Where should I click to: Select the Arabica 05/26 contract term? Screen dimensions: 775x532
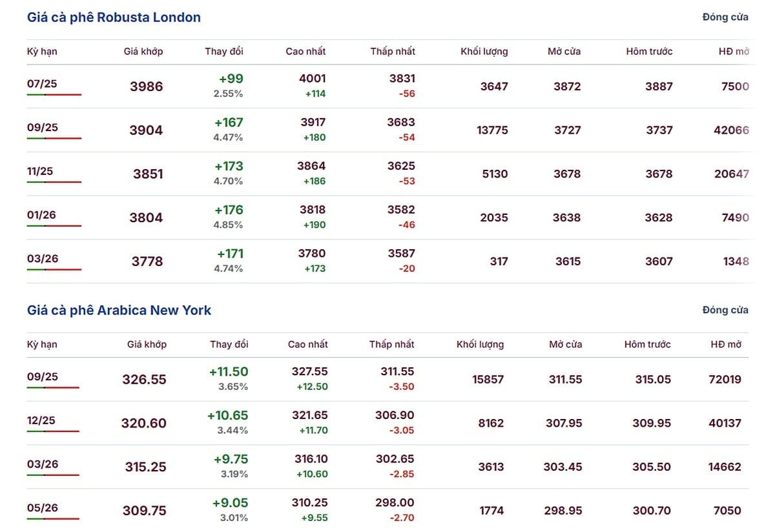[x=43, y=508]
